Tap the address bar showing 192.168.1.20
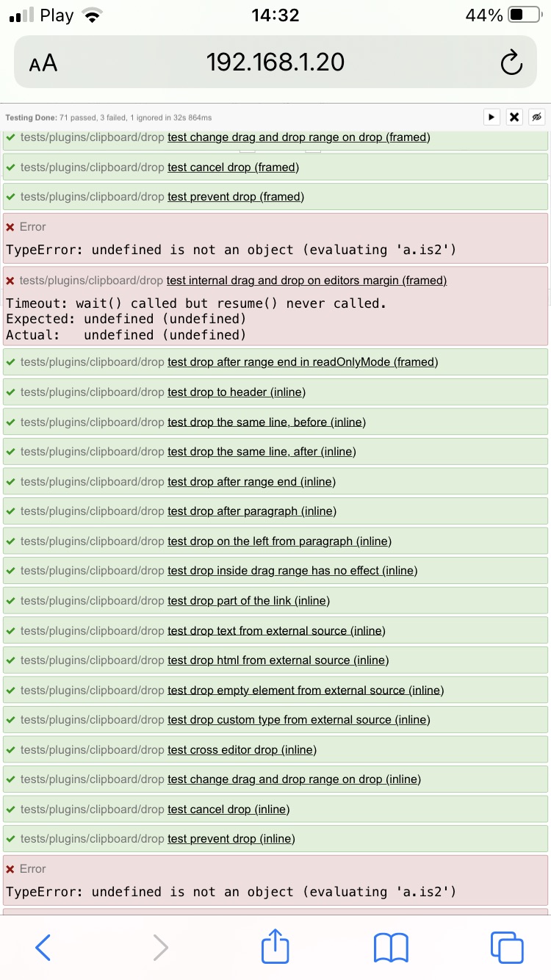Image resolution: width=551 pixels, height=980 pixels. click(x=275, y=62)
